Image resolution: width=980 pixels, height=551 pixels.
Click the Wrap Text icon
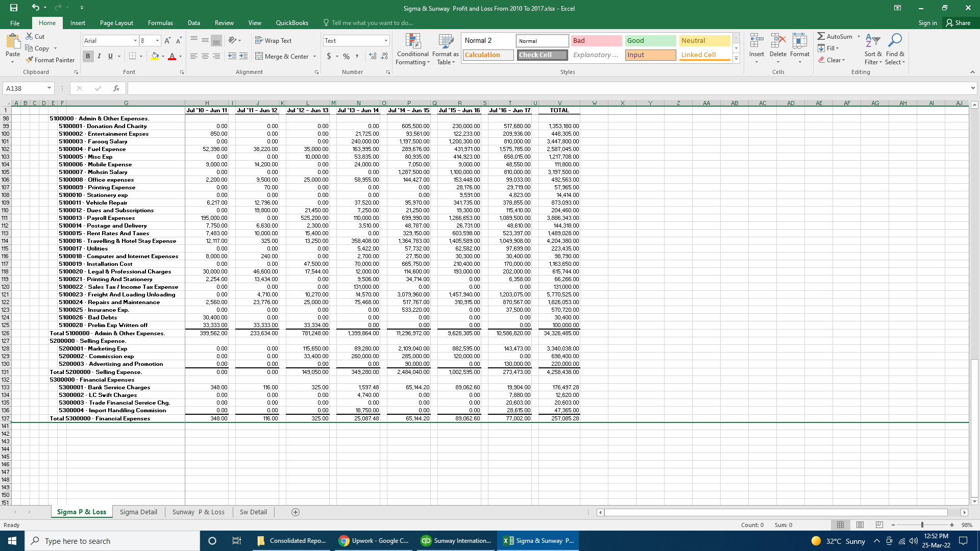[x=274, y=40]
